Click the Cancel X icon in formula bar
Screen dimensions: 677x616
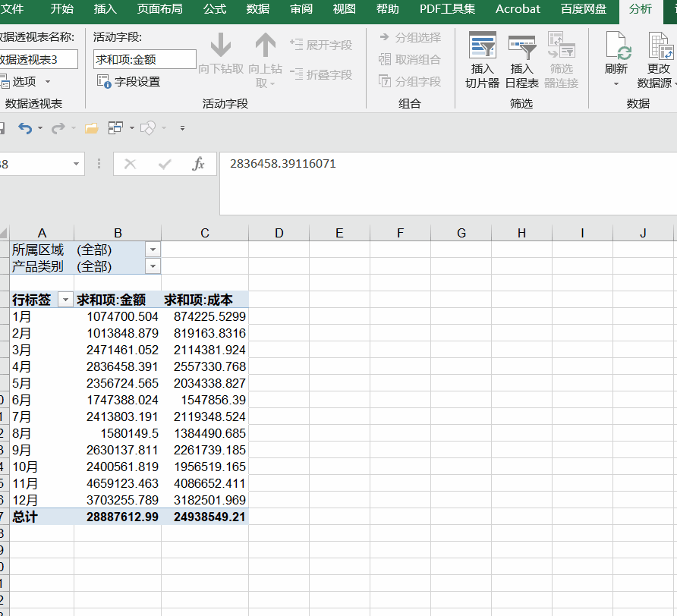[130, 164]
